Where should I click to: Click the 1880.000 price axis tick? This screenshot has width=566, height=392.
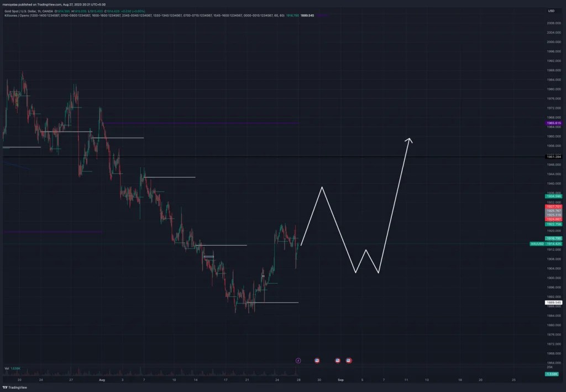pos(554,325)
